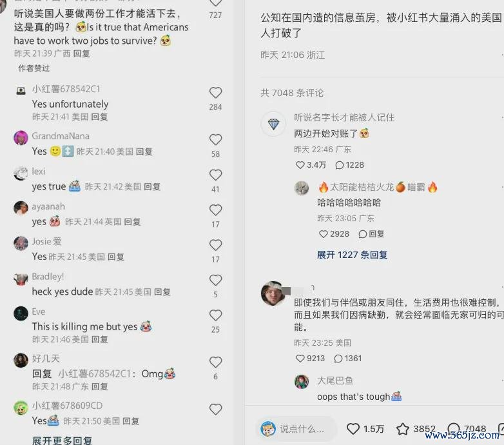Like Eve's 'This is killing me' comment
The width and height of the screenshot is (504, 445).
[215, 315]
